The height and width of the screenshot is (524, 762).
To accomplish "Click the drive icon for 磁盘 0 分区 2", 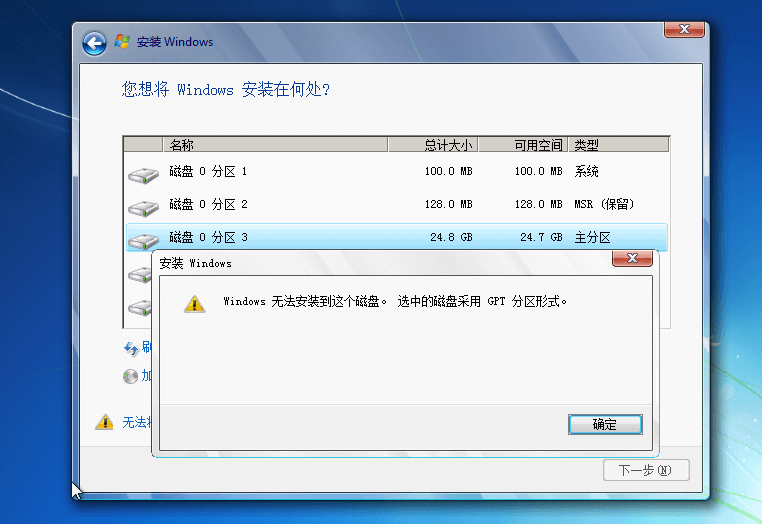I will (143, 208).
